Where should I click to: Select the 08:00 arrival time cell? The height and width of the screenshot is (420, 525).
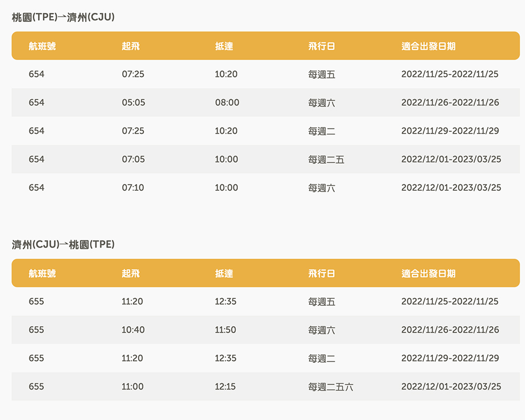point(227,102)
